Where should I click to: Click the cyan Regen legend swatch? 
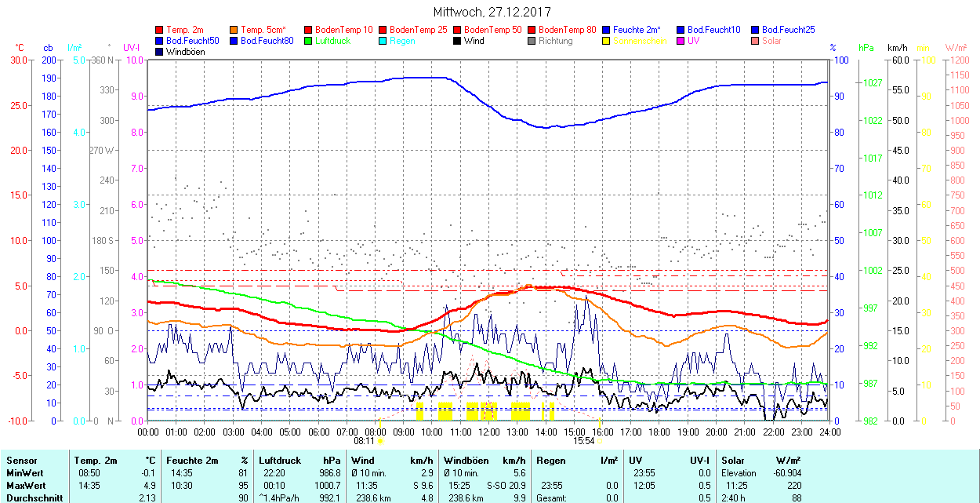[x=383, y=41]
